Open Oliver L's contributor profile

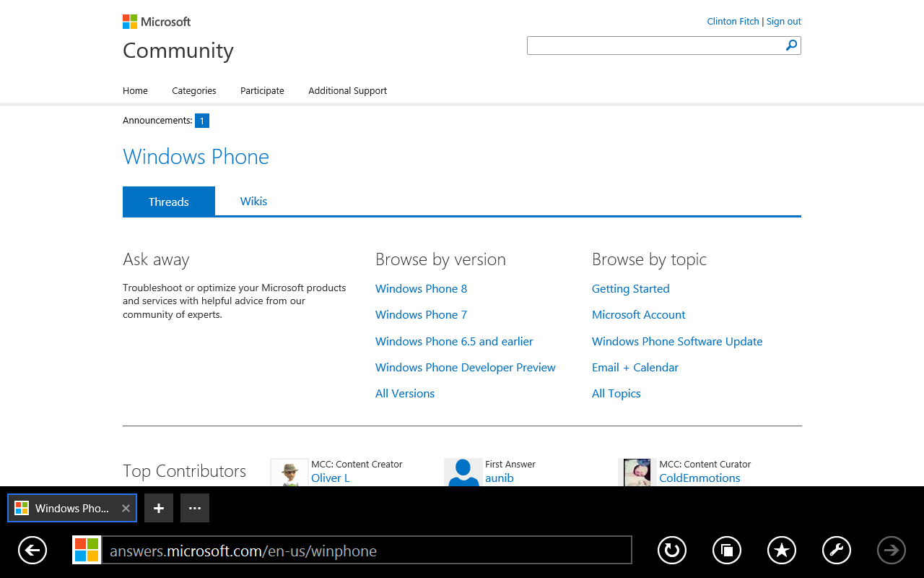[330, 478]
